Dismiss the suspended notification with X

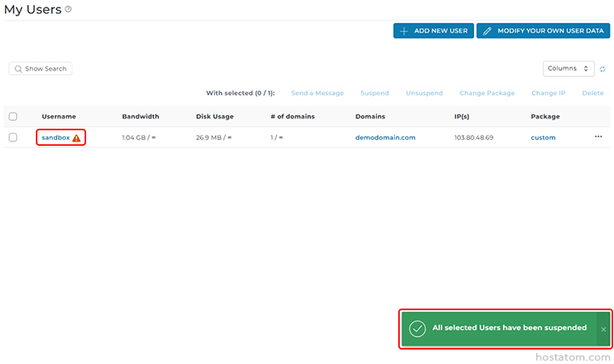click(x=604, y=329)
